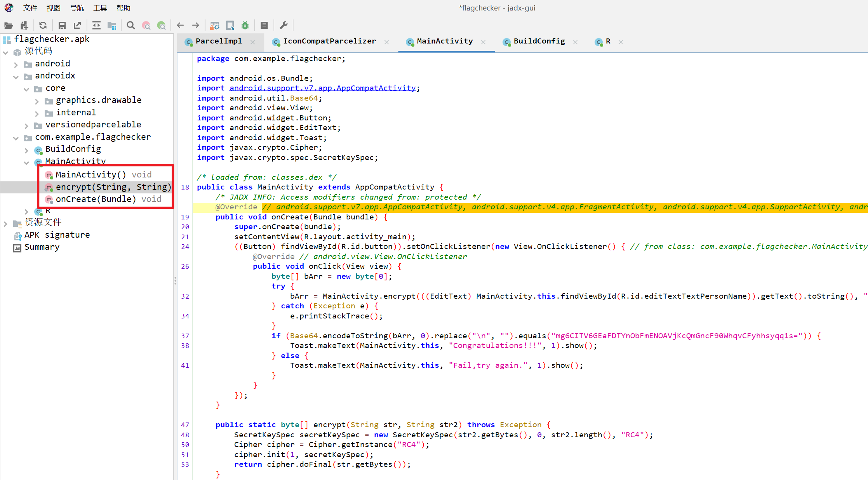The height and width of the screenshot is (480, 868).
Task: Toggle the Deobfuscation icon
Action: [x=214, y=26]
